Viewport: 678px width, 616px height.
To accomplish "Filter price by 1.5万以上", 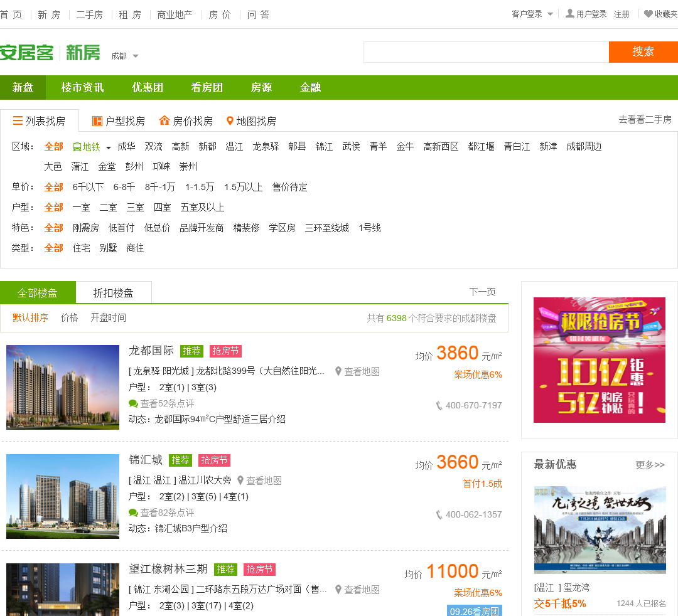I will 244,187.
